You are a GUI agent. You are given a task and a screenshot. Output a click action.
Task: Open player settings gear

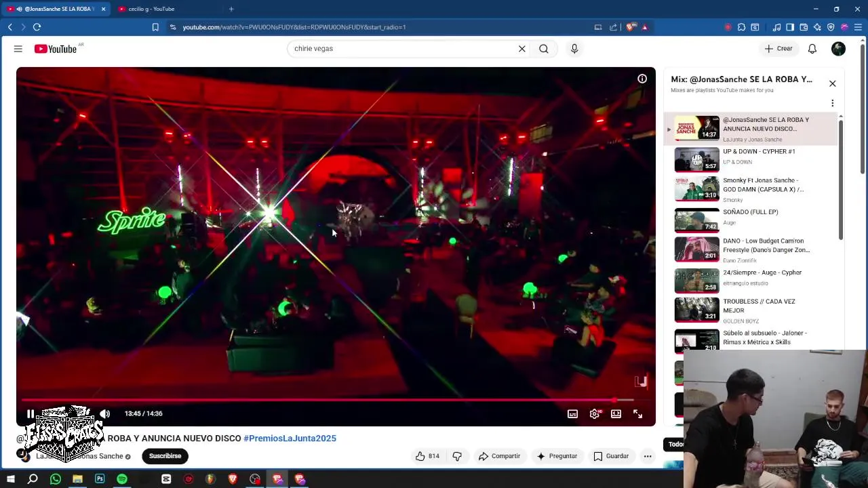click(595, 413)
